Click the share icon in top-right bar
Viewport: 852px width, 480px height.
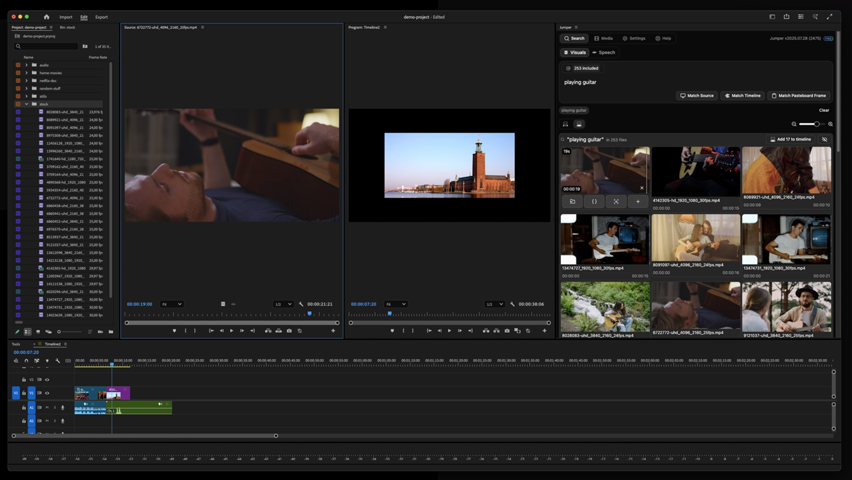(x=786, y=17)
